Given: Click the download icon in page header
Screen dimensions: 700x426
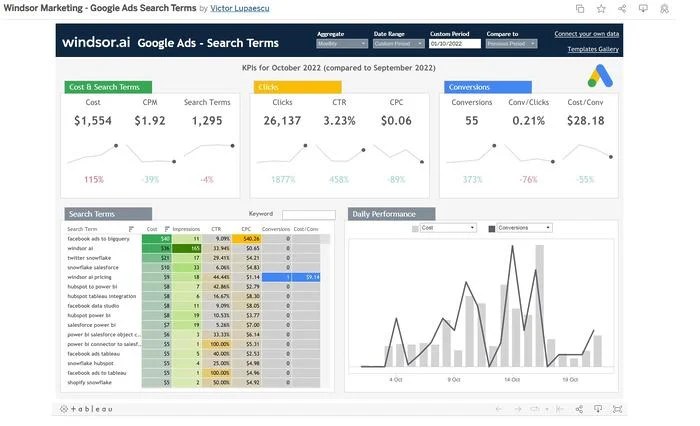Looking at the screenshot, I should (x=643, y=8).
